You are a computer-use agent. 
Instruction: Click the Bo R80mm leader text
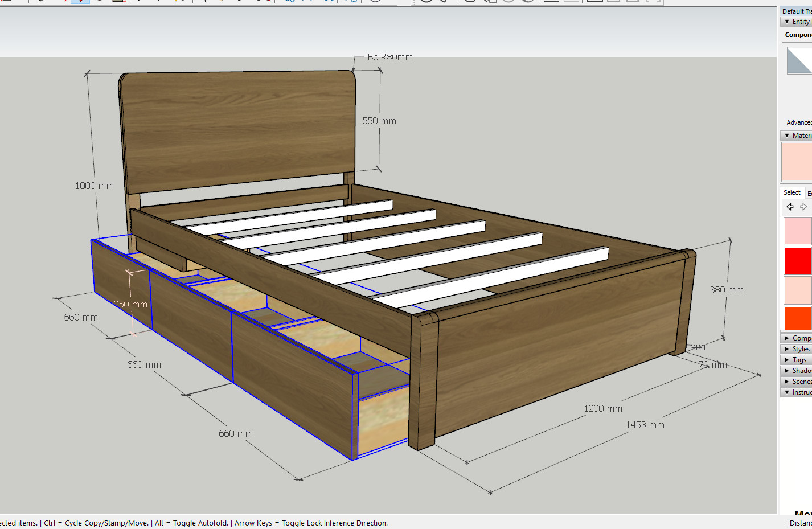click(390, 58)
